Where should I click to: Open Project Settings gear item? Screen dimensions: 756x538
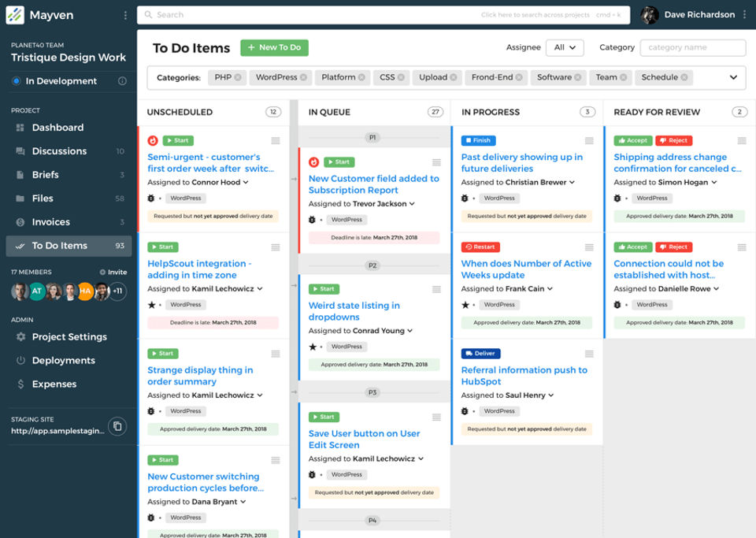coord(69,337)
